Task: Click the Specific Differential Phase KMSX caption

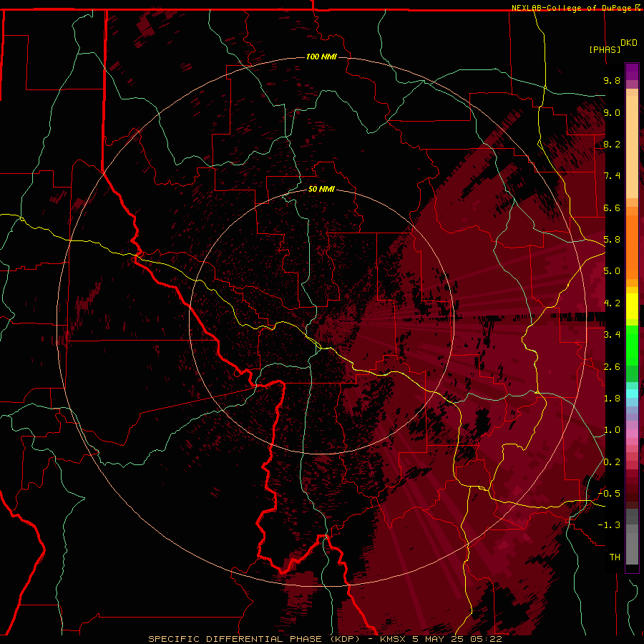Action: (325, 639)
